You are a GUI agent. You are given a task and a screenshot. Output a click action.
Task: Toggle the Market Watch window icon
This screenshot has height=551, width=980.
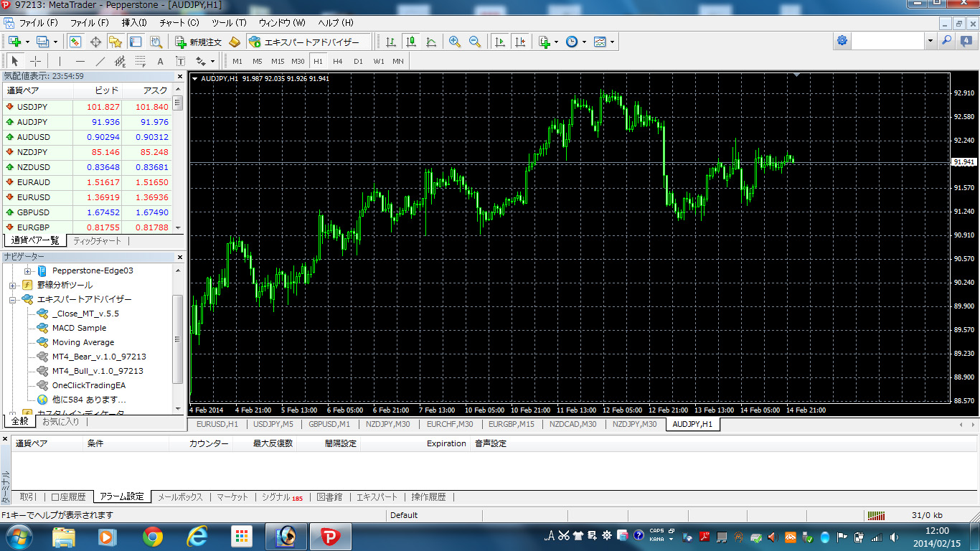pyautogui.click(x=75, y=42)
